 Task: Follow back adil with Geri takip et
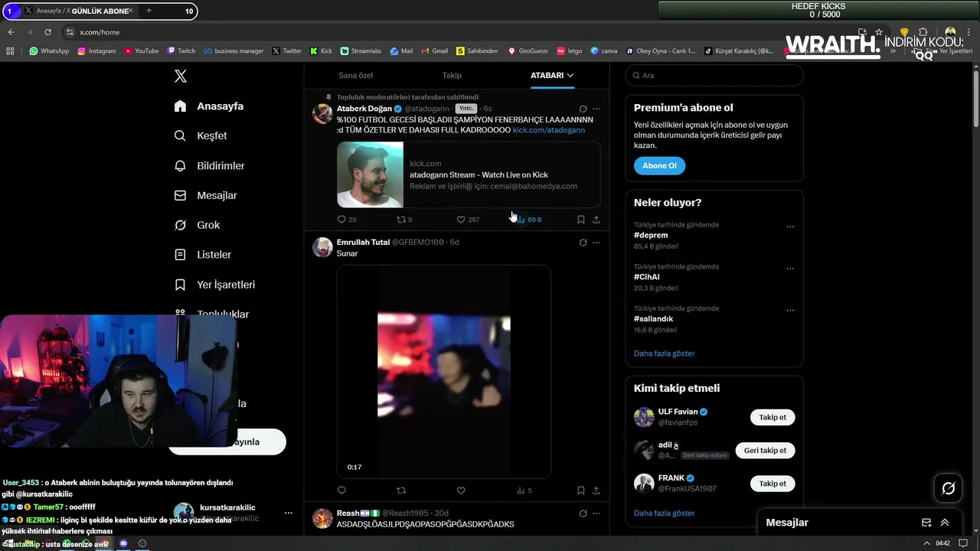tap(765, 450)
